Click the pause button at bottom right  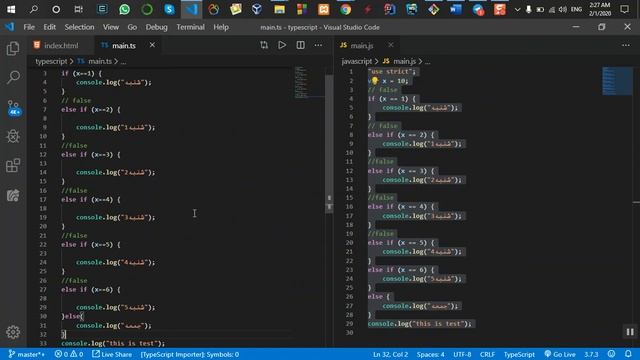tap(630, 332)
